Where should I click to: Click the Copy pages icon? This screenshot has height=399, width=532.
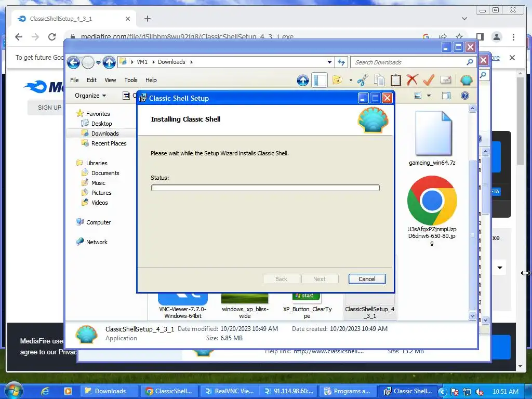point(379,80)
